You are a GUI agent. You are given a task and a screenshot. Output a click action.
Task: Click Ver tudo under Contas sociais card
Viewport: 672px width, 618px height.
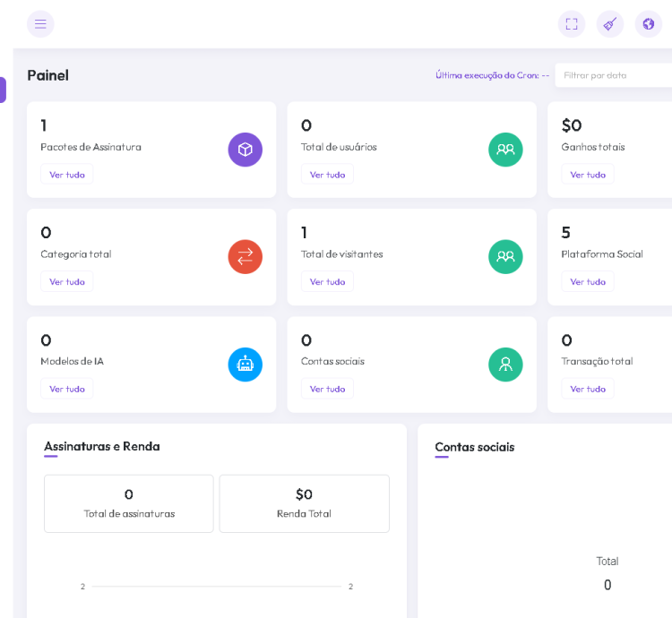(x=327, y=389)
